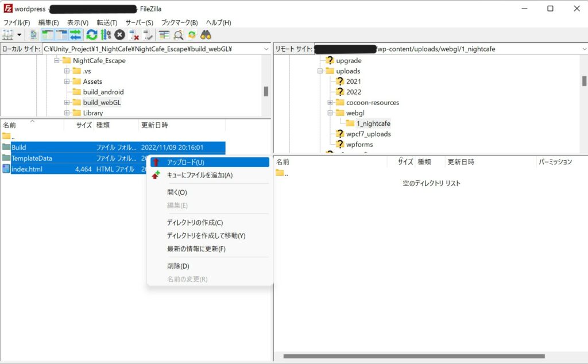Open the ヘルプ(H) menu
Image resolution: width=588 pixels, height=364 pixels.
[218, 22]
